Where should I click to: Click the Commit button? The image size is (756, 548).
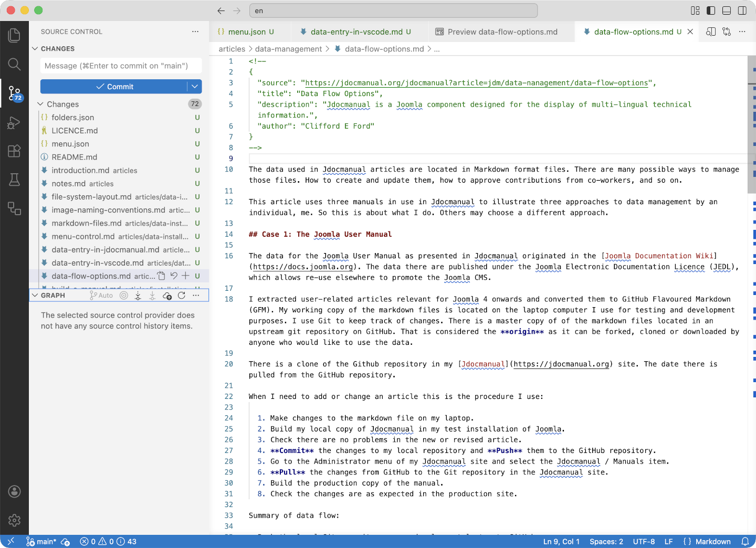tap(114, 87)
